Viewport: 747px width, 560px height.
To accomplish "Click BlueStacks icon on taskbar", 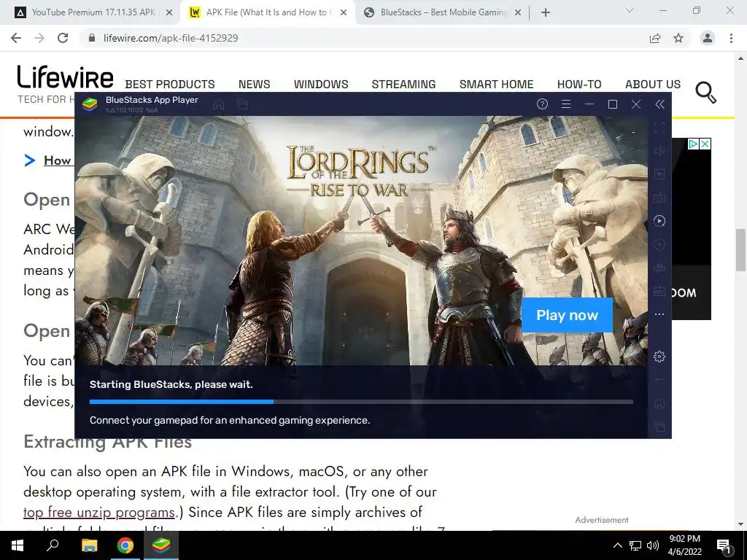I will [x=161, y=545].
